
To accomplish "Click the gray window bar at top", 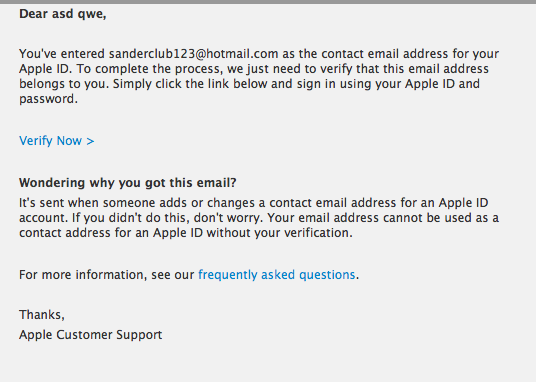I will tap(268, 2).
